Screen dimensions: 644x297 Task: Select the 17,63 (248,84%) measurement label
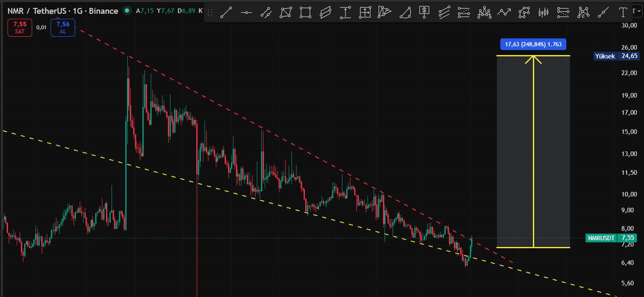coord(533,45)
